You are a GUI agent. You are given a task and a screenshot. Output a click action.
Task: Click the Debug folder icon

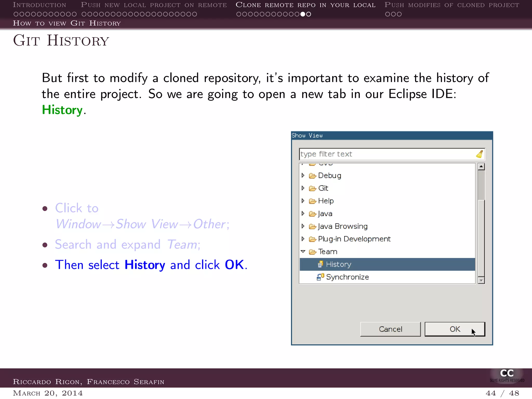click(312, 176)
